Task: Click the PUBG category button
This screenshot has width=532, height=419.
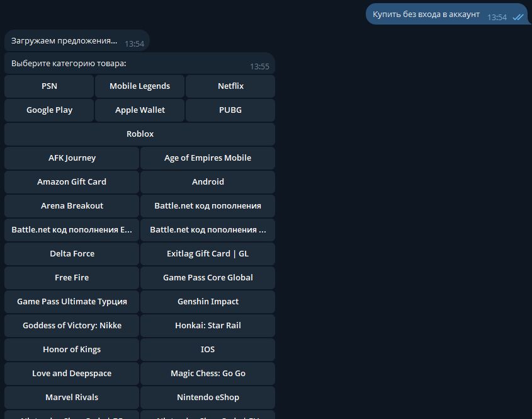Action: tap(230, 110)
